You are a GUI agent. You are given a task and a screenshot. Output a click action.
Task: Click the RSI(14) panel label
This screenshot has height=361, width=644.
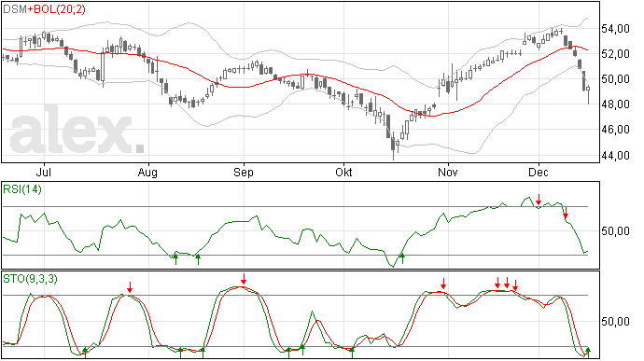click(x=22, y=189)
